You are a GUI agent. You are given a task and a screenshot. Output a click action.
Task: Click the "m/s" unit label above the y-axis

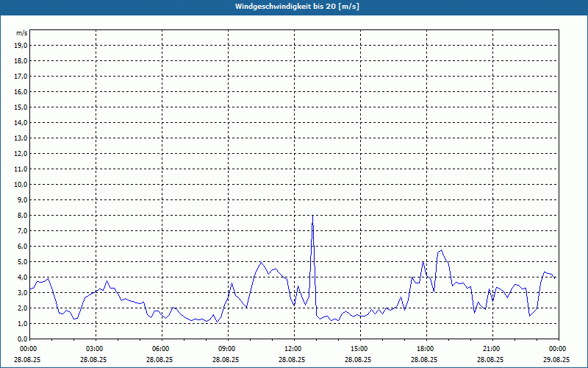[x=22, y=34]
